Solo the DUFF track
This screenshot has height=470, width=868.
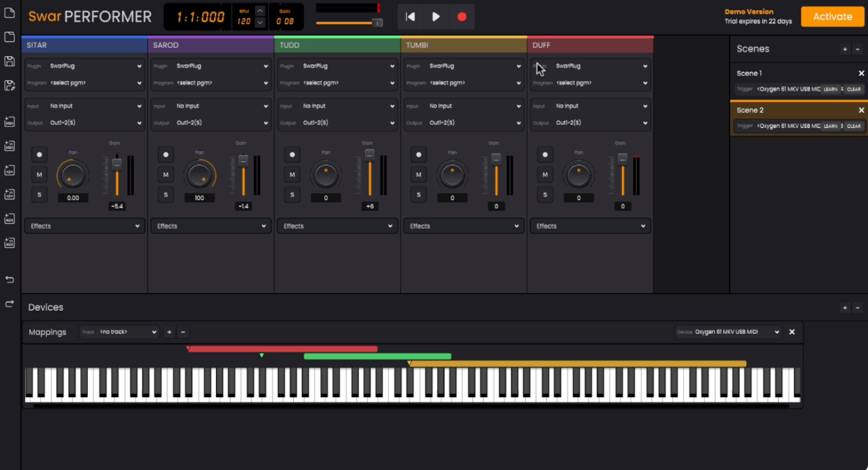coord(545,194)
